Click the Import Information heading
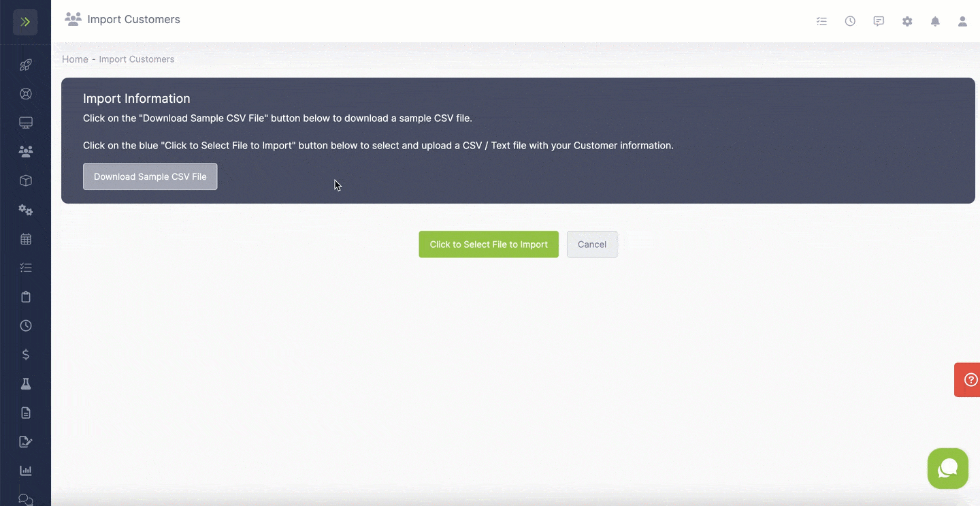The image size is (980, 506). click(137, 99)
